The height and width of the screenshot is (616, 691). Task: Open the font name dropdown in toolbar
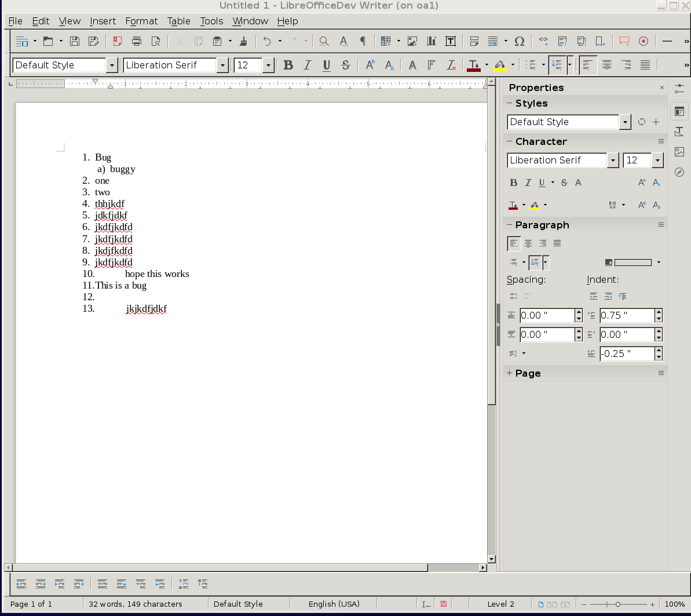pos(222,65)
